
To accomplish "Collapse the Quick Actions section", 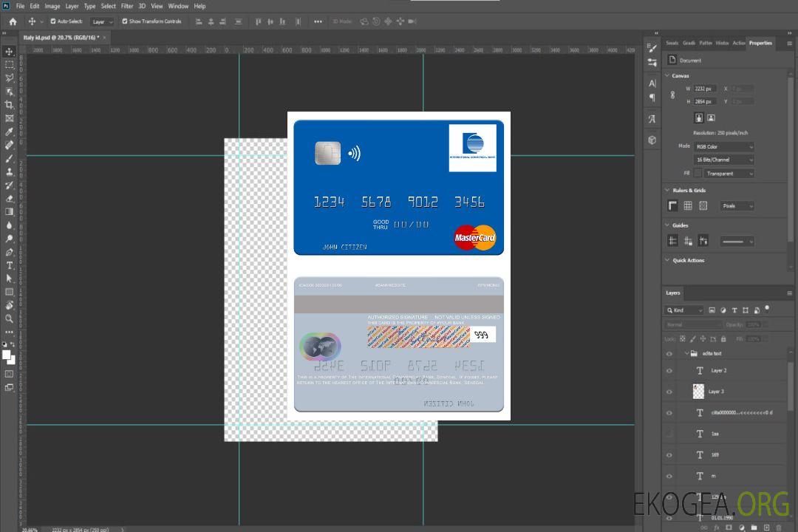I will 667,260.
